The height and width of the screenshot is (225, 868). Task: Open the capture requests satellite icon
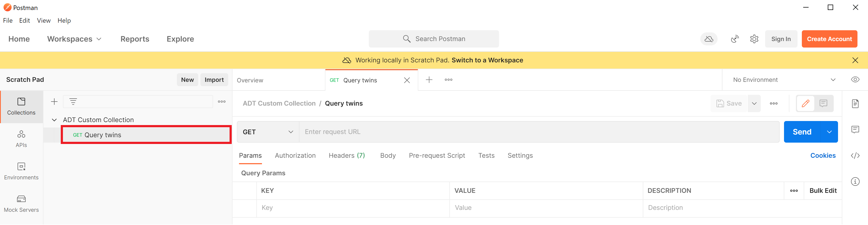(x=735, y=39)
